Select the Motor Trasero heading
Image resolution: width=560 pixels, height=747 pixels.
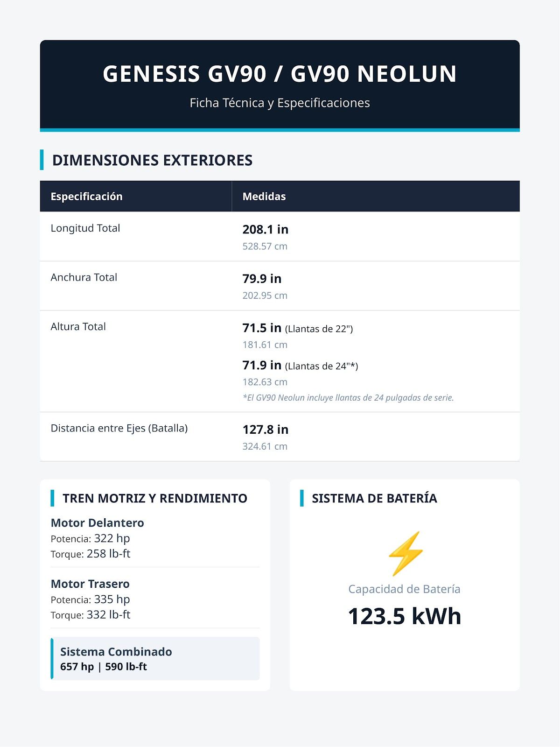click(x=90, y=584)
